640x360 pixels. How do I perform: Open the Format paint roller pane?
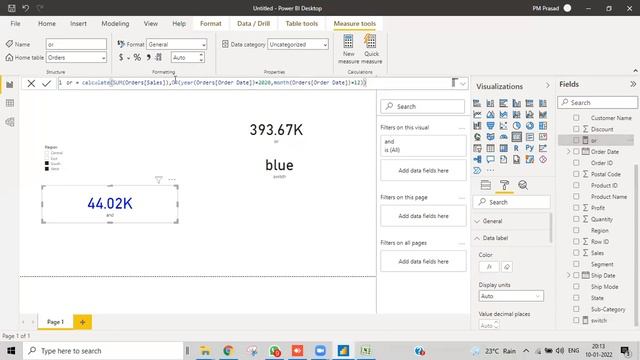pos(504,185)
